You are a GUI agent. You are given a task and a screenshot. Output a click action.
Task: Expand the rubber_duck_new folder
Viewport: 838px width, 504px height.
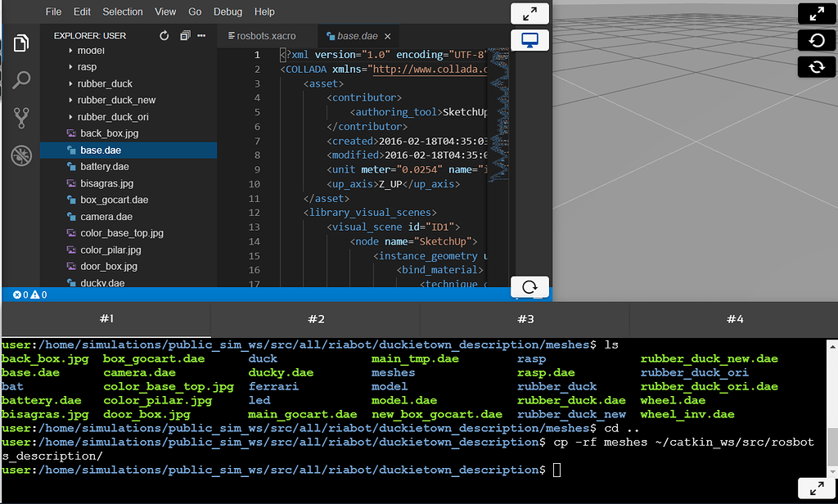116,100
